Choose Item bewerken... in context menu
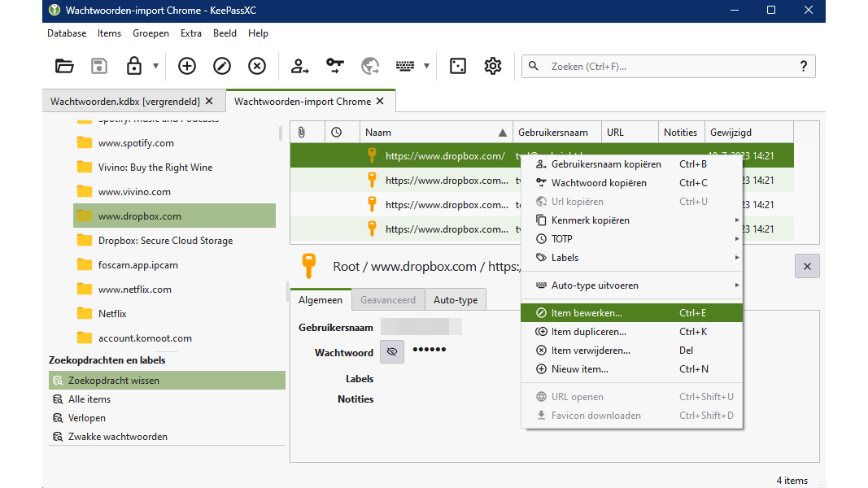 631,312
